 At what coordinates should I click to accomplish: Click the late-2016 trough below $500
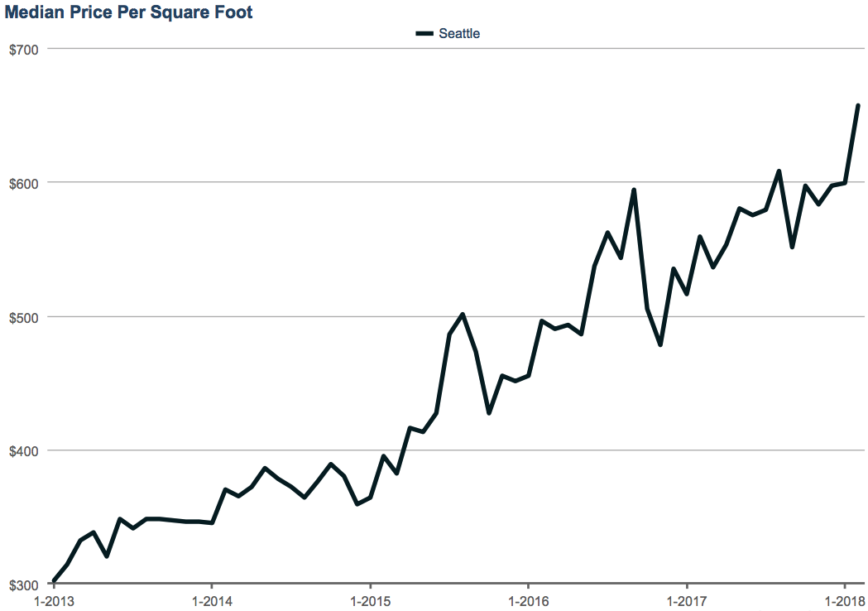coord(660,344)
